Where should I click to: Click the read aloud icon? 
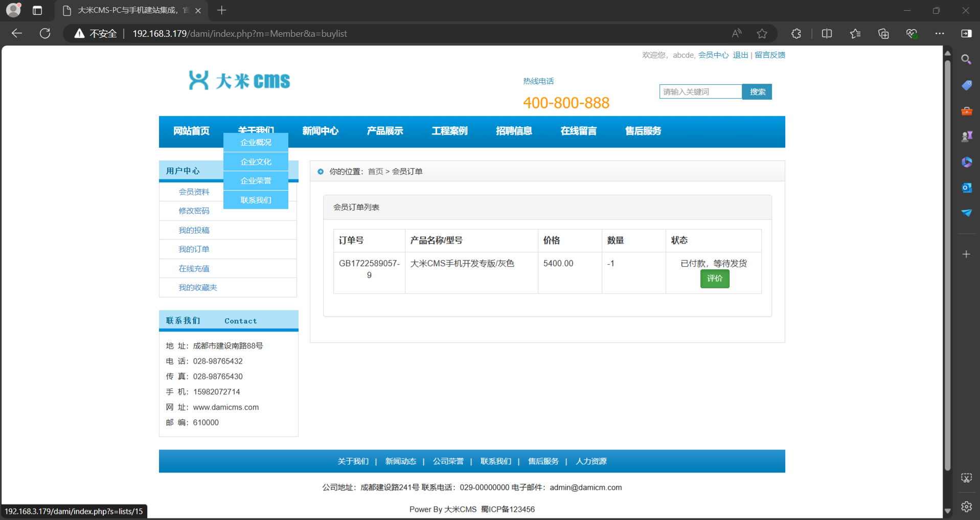click(x=736, y=33)
